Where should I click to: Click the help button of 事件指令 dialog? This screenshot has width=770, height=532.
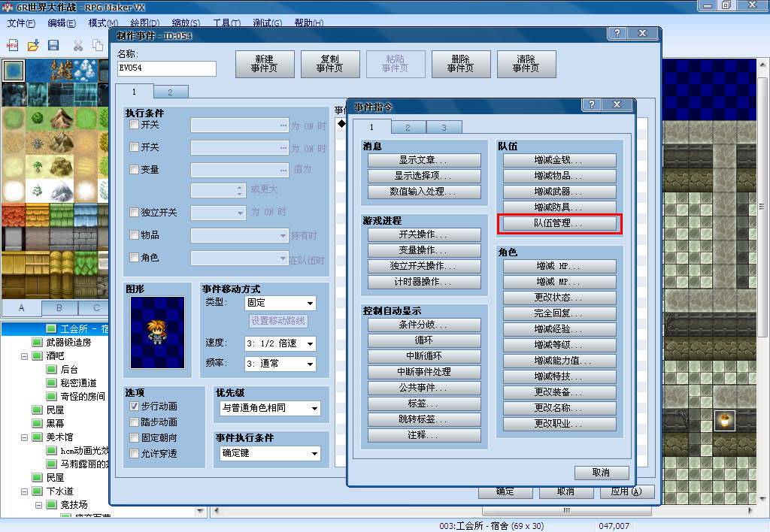pyautogui.click(x=592, y=104)
